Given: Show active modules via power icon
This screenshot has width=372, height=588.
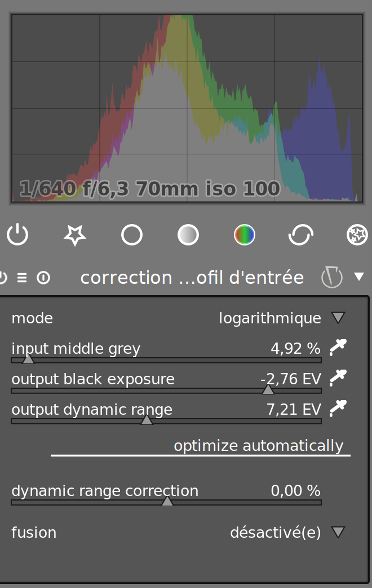Looking at the screenshot, I should coord(17,235).
